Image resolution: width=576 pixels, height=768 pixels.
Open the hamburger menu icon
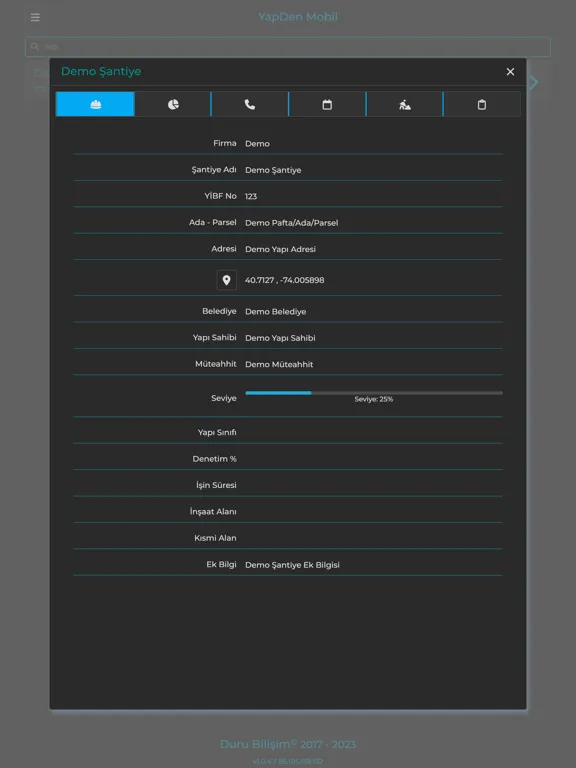(35, 17)
